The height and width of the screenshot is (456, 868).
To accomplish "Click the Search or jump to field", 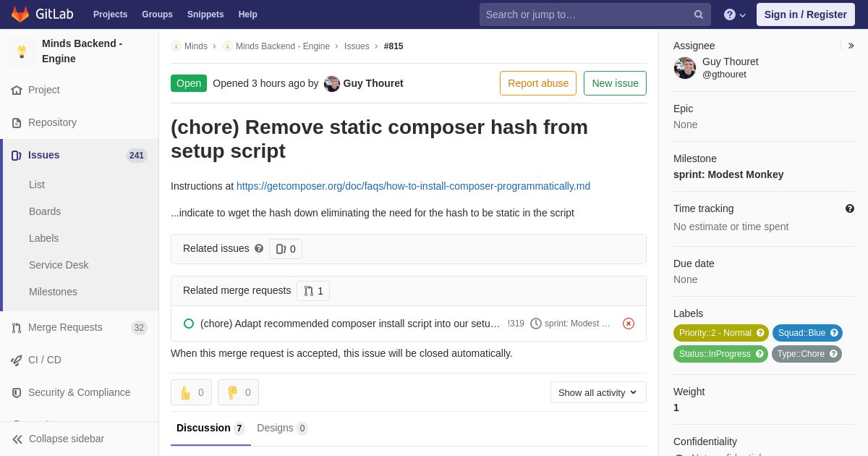I will [587, 14].
